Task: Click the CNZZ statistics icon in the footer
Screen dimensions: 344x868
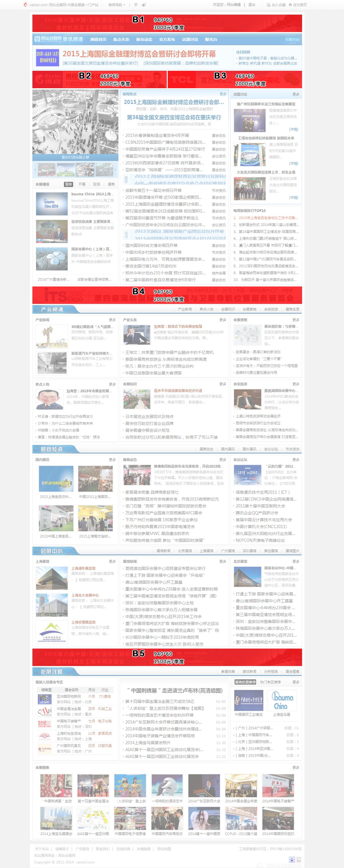Action: click(299, 859)
